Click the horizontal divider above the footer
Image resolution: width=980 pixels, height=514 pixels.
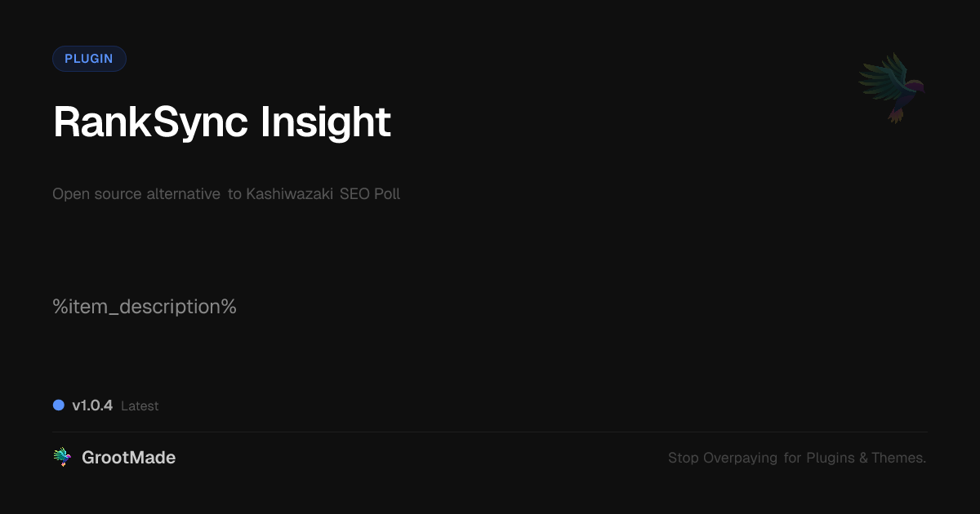click(x=490, y=432)
